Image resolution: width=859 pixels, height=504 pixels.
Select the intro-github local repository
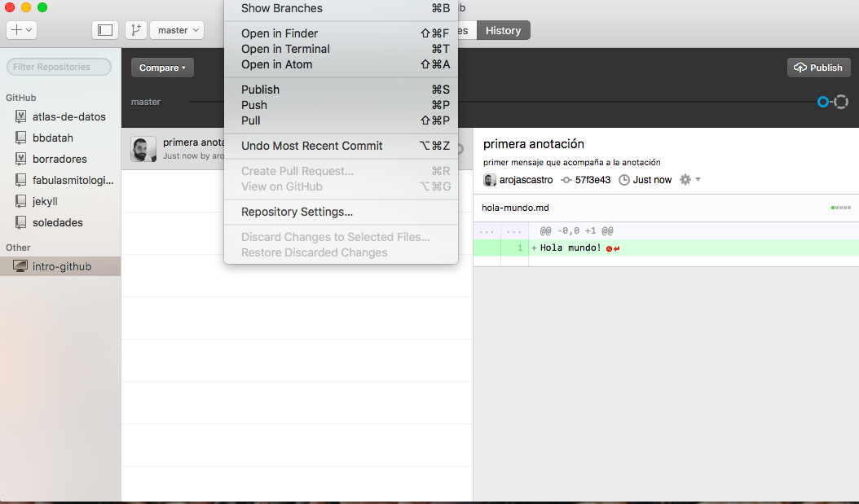click(61, 266)
